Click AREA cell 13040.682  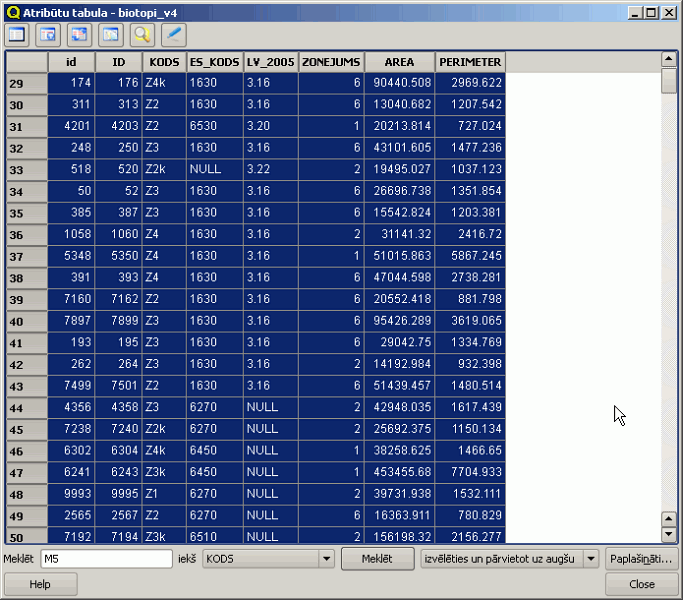[x=399, y=104]
